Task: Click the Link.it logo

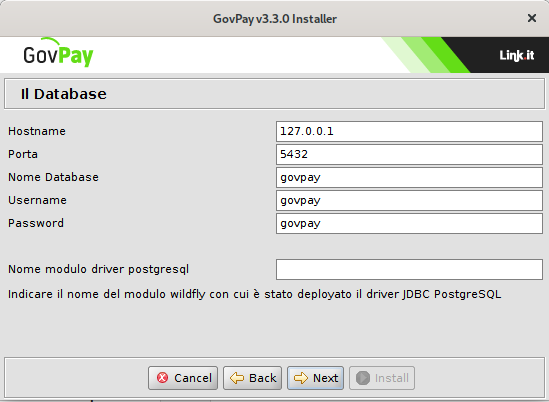Action: pos(517,55)
